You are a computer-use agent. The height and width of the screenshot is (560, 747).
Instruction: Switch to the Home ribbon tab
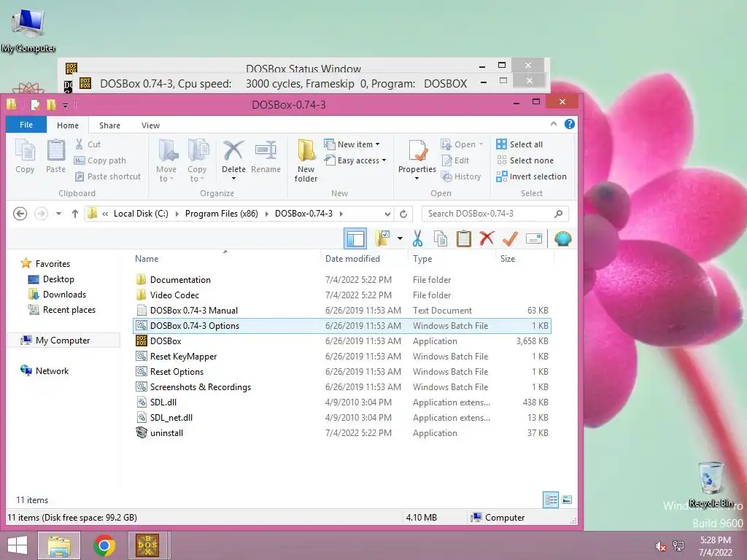coord(68,125)
